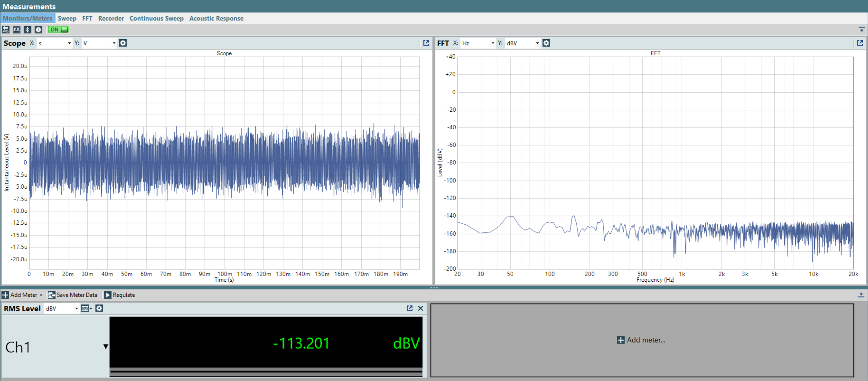The height and width of the screenshot is (381, 868).
Task: Switch to the Acoustic Response tab
Action: (216, 18)
